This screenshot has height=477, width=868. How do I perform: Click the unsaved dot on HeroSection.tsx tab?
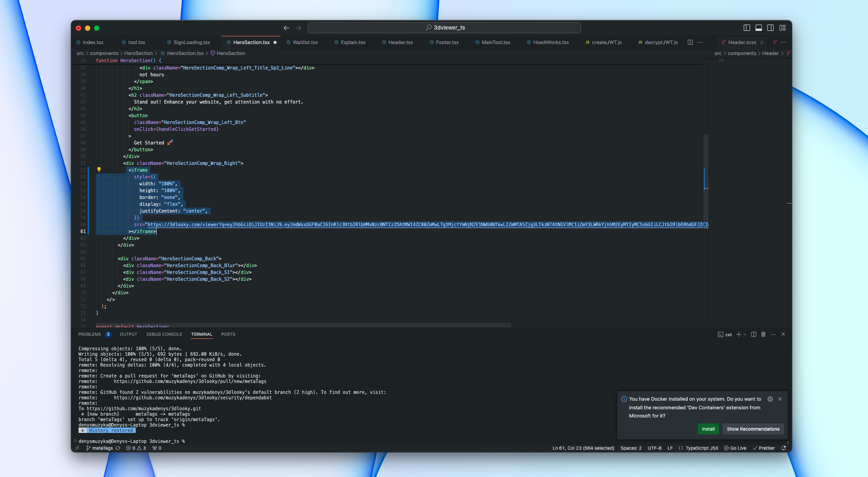[275, 42]
